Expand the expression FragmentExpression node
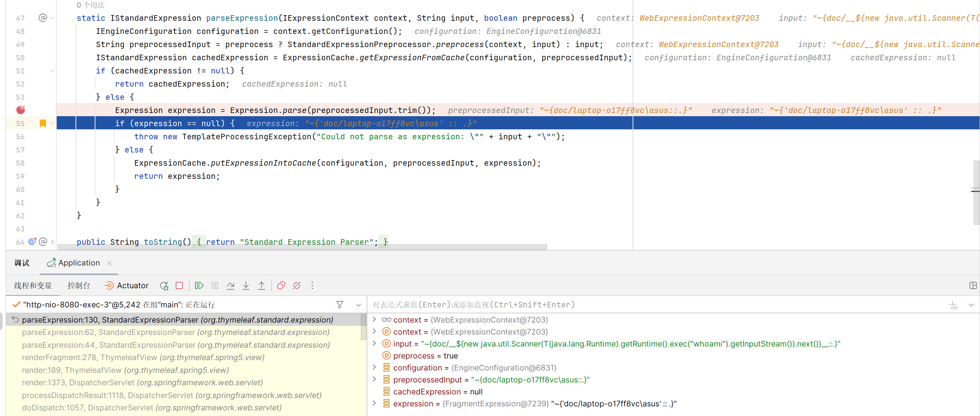Screen dimensions: 980x416 pos(374,403)
